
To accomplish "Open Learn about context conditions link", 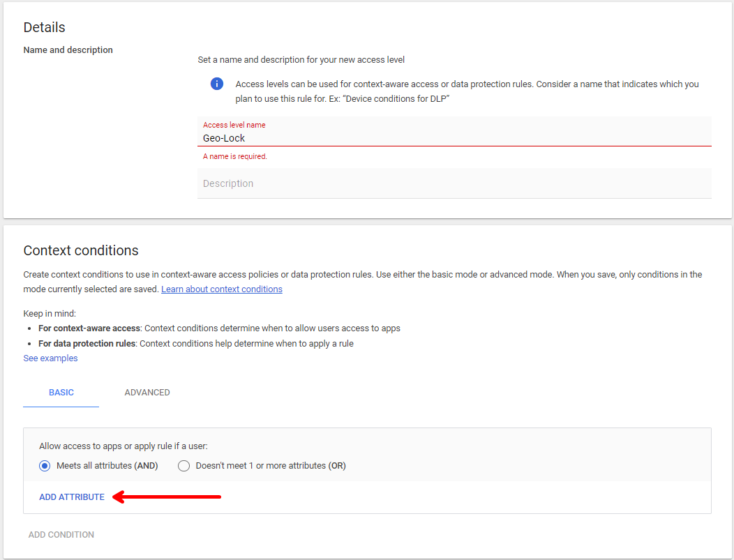I will coord(221,289).
